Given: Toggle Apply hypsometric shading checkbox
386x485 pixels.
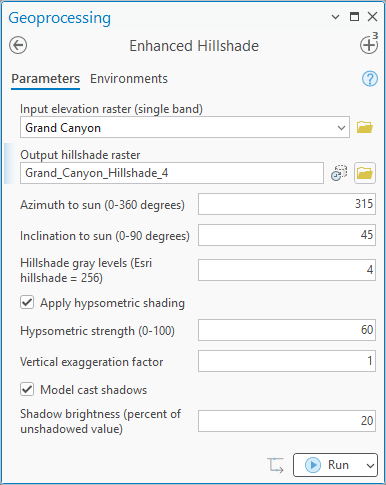Looking at the screenshot, I should pos(27,303).
